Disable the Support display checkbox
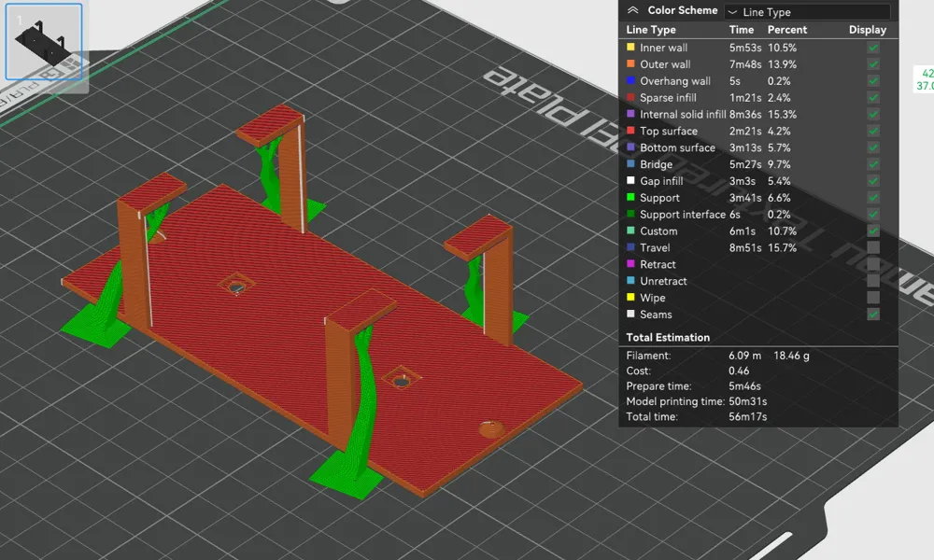Image resolution: width=934 pixels, height=560 pixels. point(873,198)
